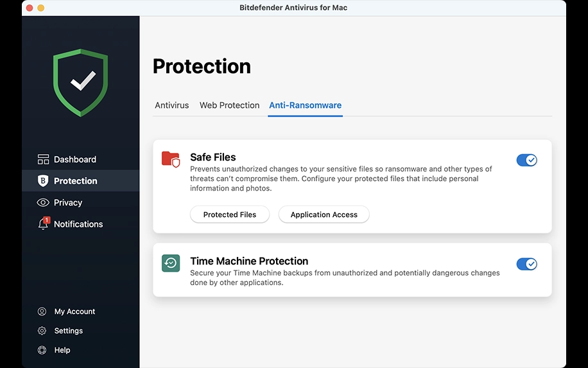Click the Safe Files heading
This screenshot has width=588, height=368.
(212, 157)
